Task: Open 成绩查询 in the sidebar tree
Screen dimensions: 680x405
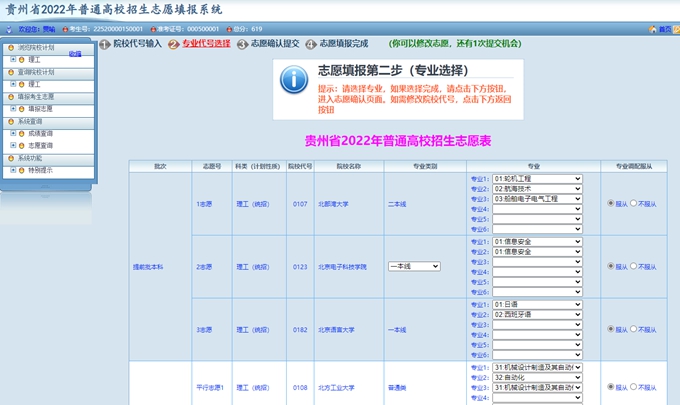Action: 40,134
